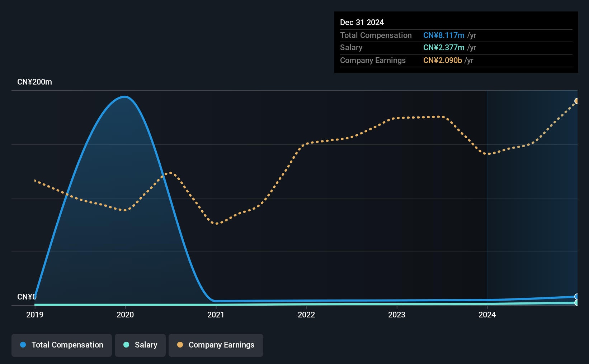Click the CN¥2.377m salary value
Viewport: 589px width, 364px height.
(444, 48)
